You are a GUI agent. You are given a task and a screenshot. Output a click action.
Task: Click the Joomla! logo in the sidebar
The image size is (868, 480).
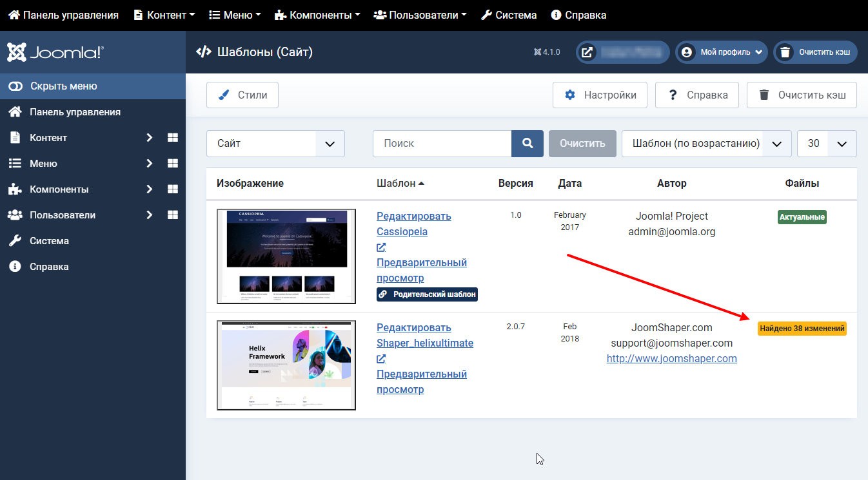pyautogui.click(x=55, y=52)
